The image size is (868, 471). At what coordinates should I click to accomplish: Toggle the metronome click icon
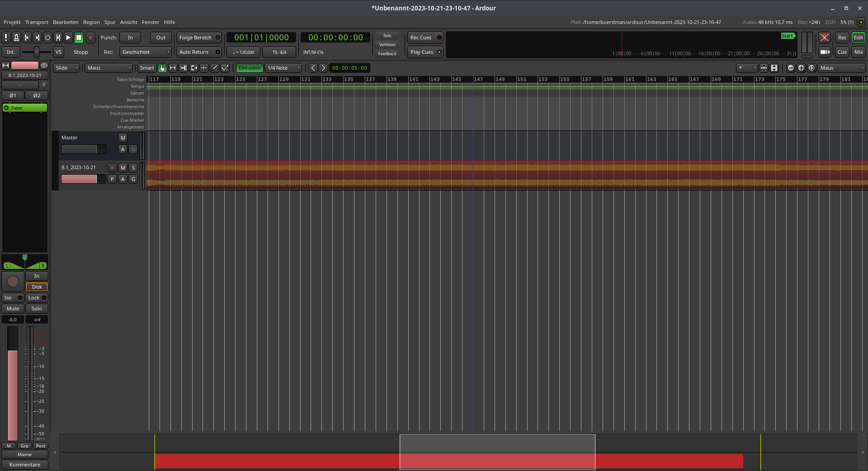pos(16,38)
